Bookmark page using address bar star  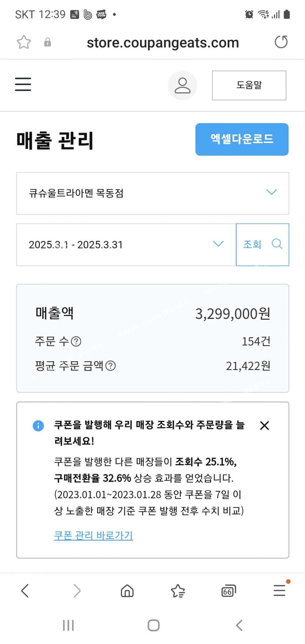coord(24,42)
